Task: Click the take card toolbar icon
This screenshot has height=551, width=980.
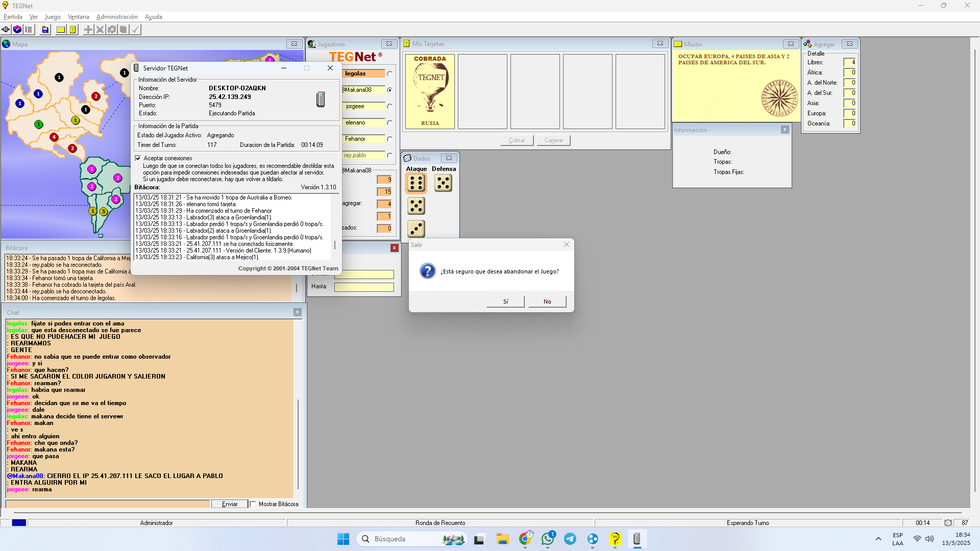Action: pos(124,30)
